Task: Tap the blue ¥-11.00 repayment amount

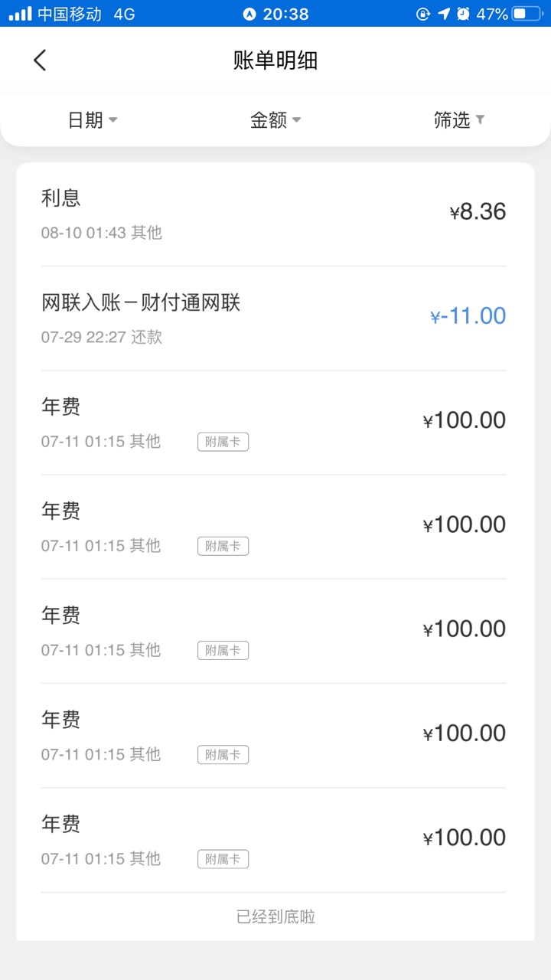Action: click(468, 316)
